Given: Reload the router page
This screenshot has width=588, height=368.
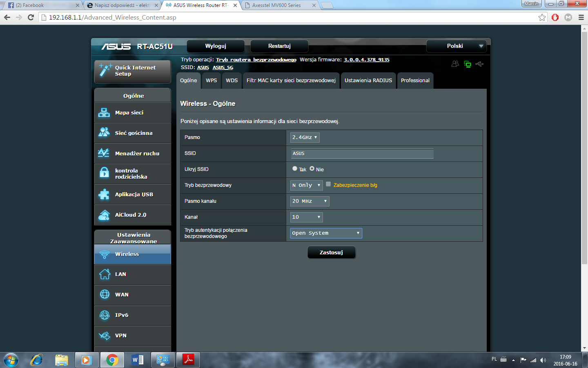Looking at the screenshot, I should (x=31, y=17).
